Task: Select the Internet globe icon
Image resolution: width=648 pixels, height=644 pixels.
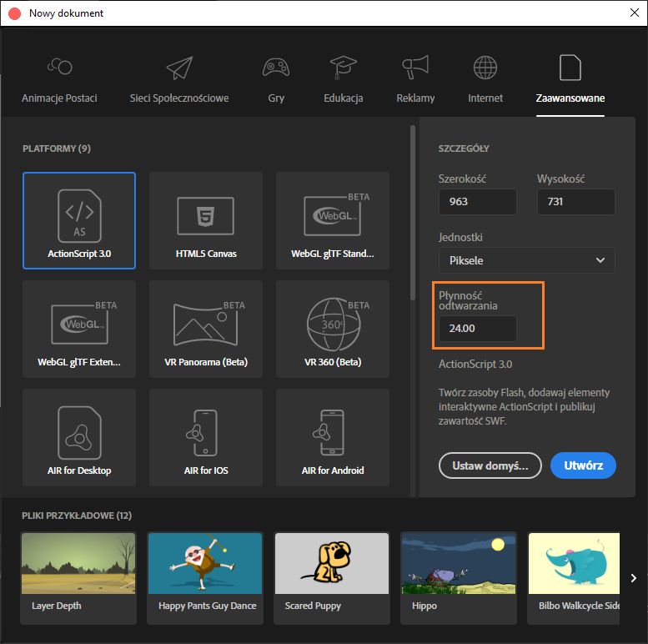Action: (x=485, y=68)
